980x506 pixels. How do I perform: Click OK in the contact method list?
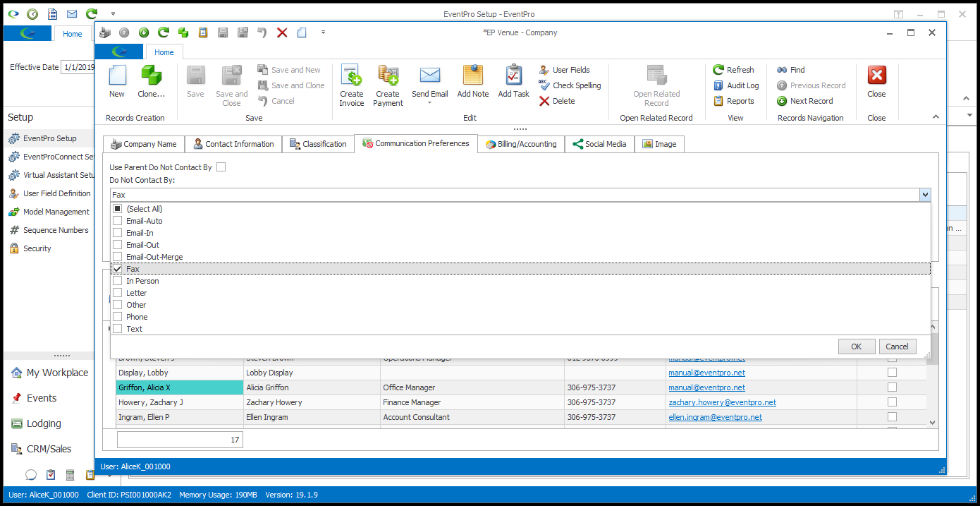click(x=856, y=347)
